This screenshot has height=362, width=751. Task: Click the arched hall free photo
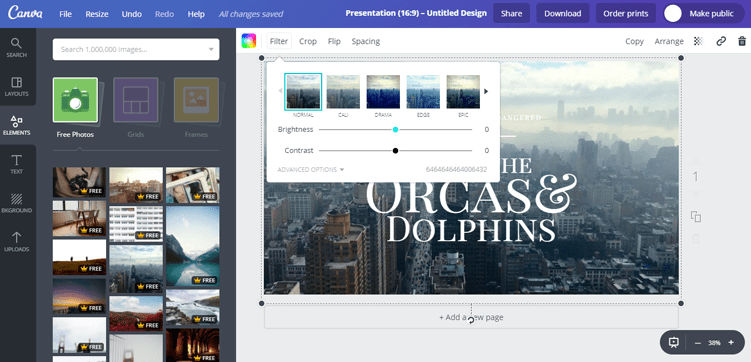(193, 345)
